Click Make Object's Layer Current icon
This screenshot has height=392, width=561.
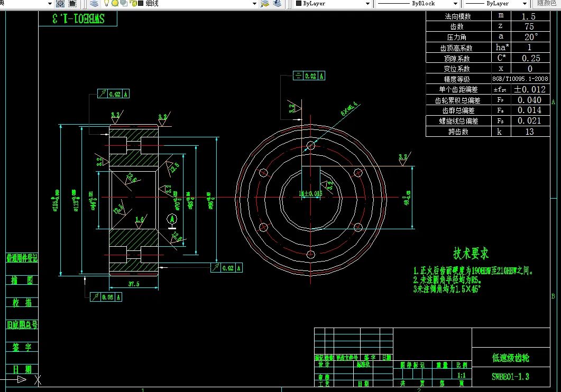pos(265,4)
